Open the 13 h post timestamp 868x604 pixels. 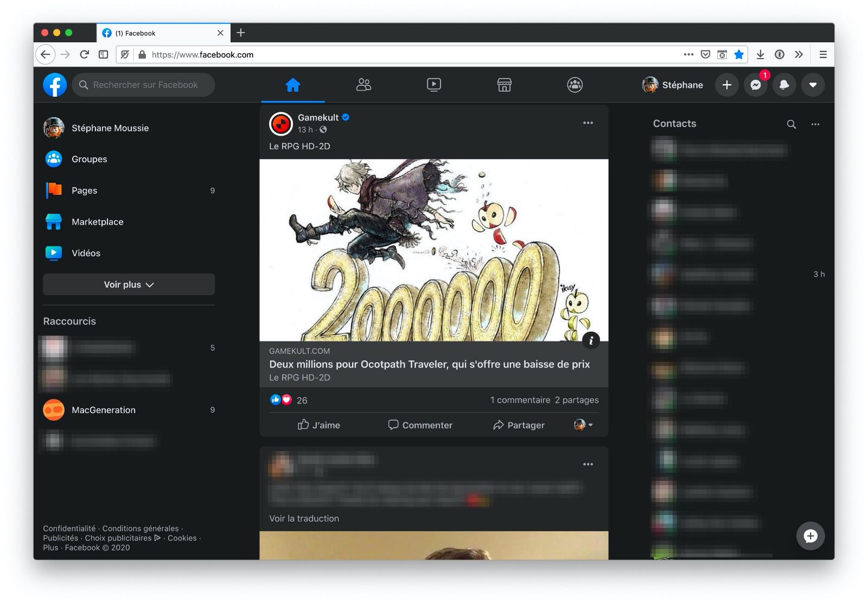coord(305,130)
